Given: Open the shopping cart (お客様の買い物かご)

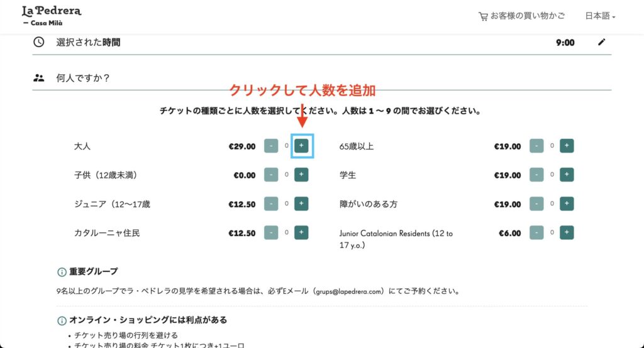Looking at the screenshot, I should [521, 16].
